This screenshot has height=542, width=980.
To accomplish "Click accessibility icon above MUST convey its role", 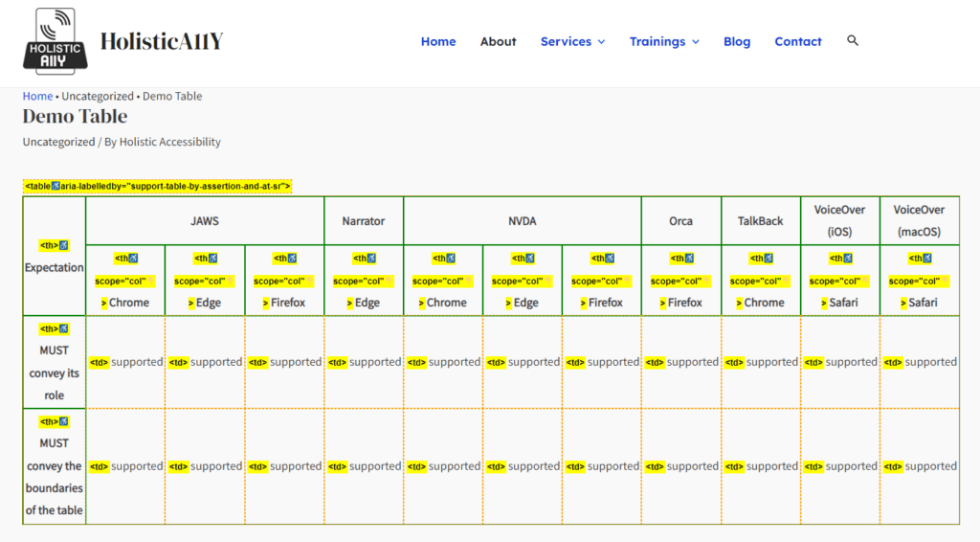I will (x=64, y=328).
